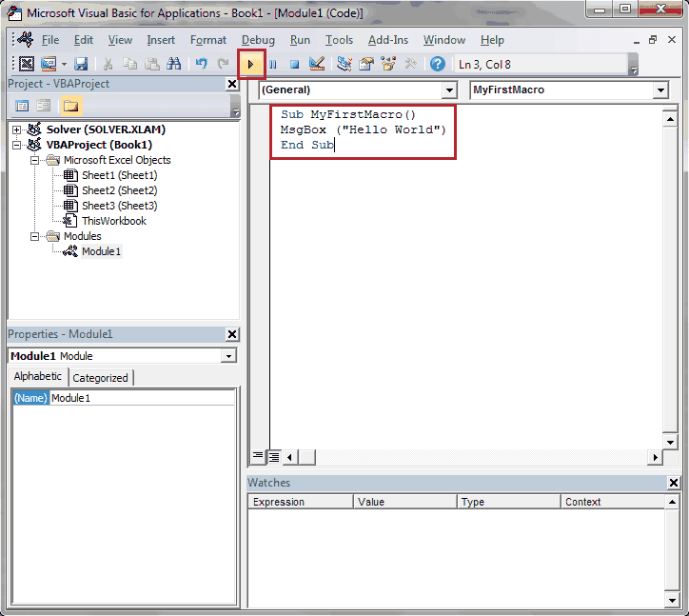The height and width of the screenshot is (616, 689).
Task: Open the Window menu
Action: pyautogui.click(x=444, y=40)
